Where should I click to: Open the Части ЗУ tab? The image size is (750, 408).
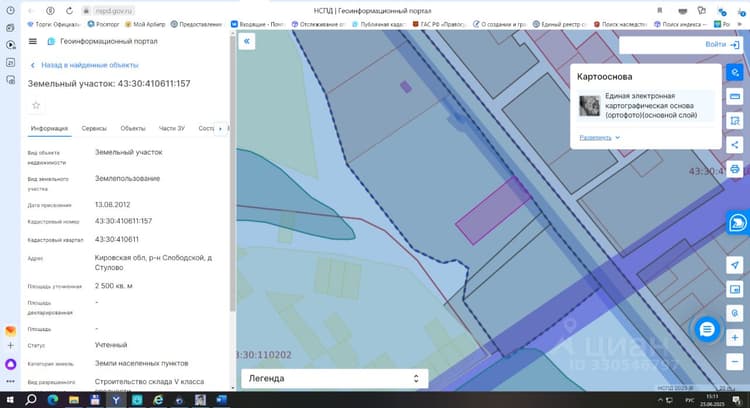coord(172,129)
